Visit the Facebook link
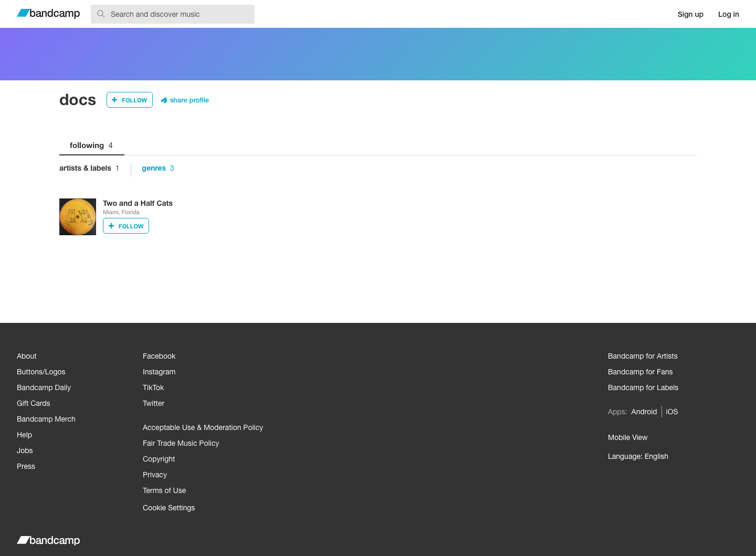 (159, 356)
